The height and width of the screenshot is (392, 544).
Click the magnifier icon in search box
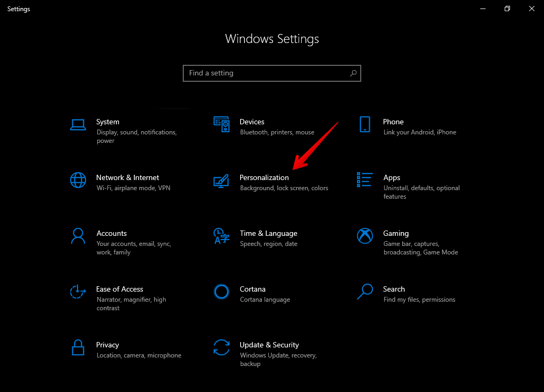click(x=353, y=73)
